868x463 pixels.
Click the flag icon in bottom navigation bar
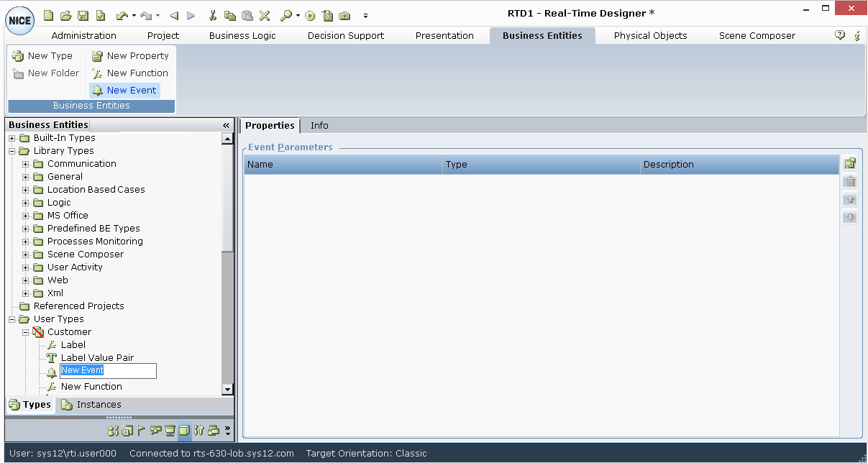coord(141,431)
